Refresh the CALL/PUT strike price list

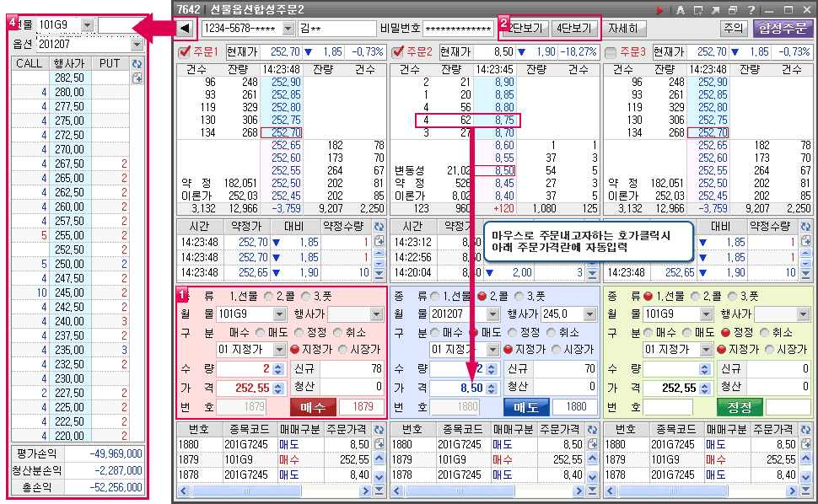click(x=137, y=64)
